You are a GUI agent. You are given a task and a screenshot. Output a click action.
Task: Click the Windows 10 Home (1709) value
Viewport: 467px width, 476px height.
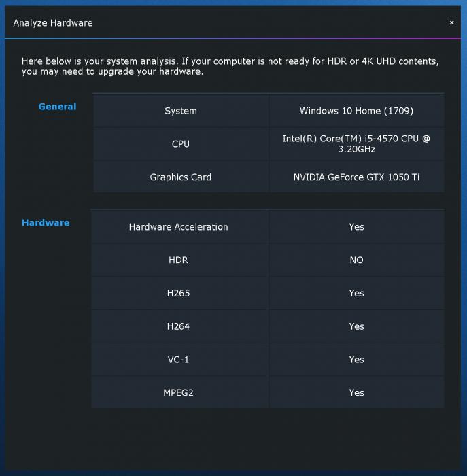pyautogui.click(x=356, y=111)
